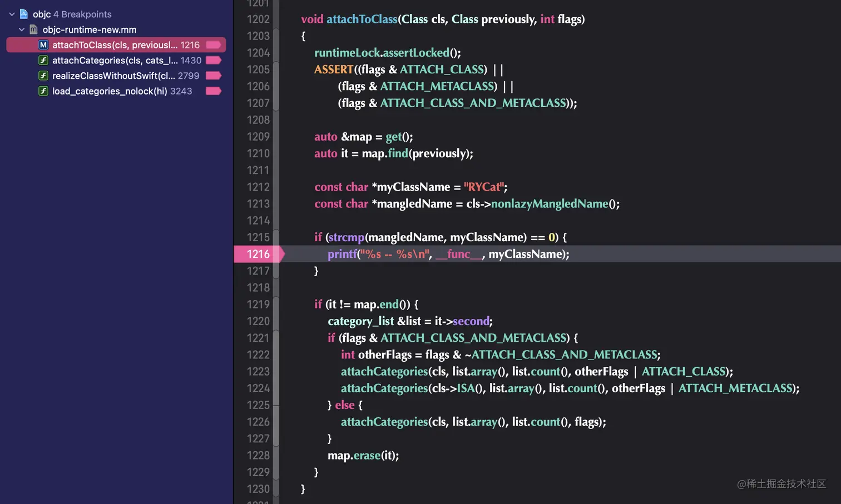The height and width of the screenshot is (504, 841).
Task: Click the erase call on line 1228
Action: [367, 455]
